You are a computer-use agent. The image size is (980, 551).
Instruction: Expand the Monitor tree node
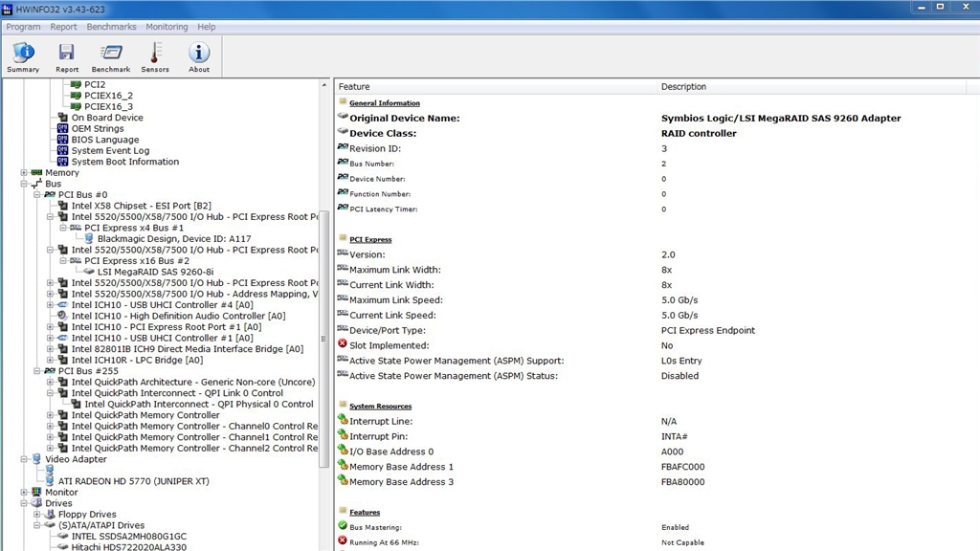pos(24,493)
